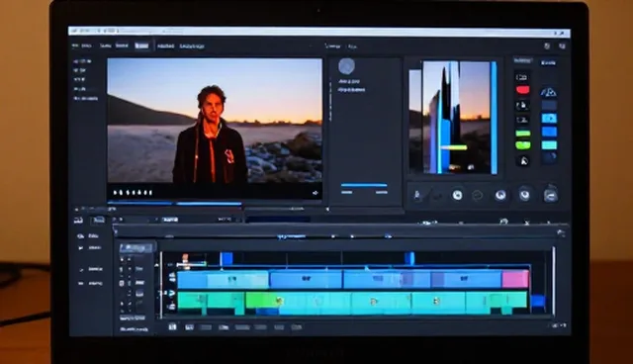Click the microphone icon under the scope preview
The height and width of the screenshot is (364, 633).
pyautogui.click(x=417, y=196)
